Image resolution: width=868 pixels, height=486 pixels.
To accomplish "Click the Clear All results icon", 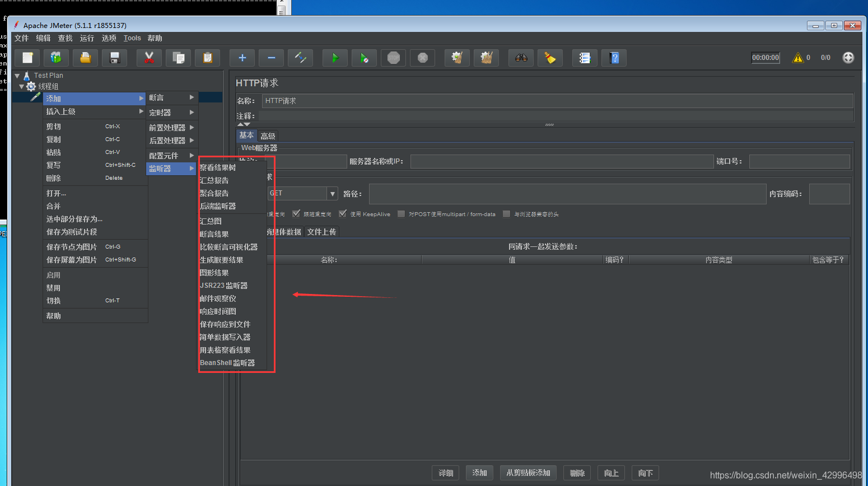I will [486, 58].
